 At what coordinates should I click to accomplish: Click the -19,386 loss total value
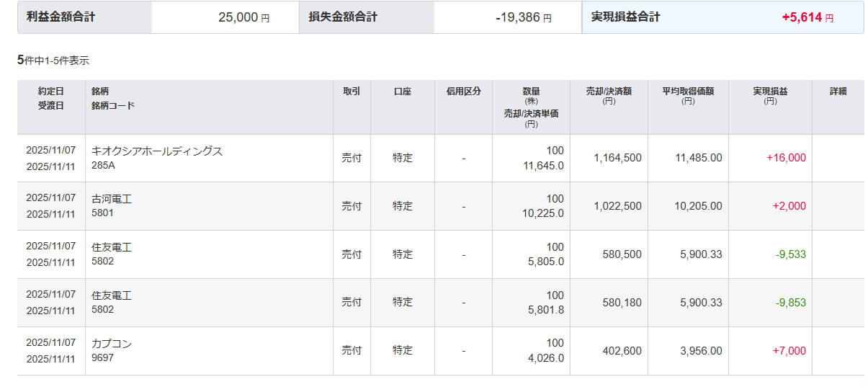pyautogui.click(x=517, y=17)
